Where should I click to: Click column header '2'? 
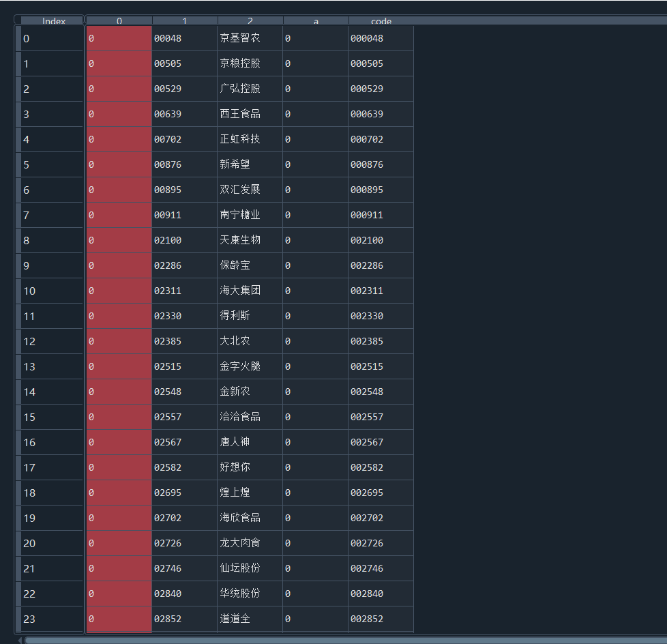tap(250, 21)
